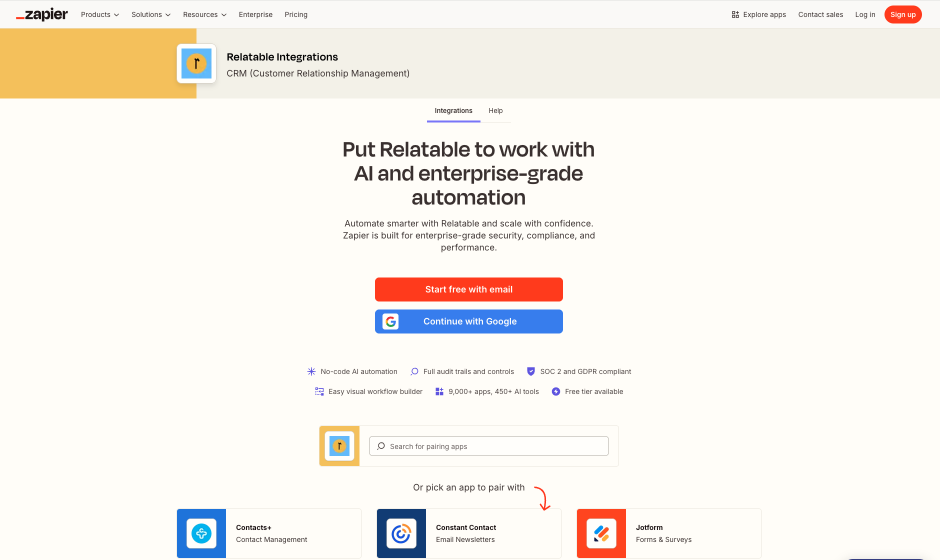Click the No-code AI automation asterisk icon
940x560 pixels.
click(311, 371)
